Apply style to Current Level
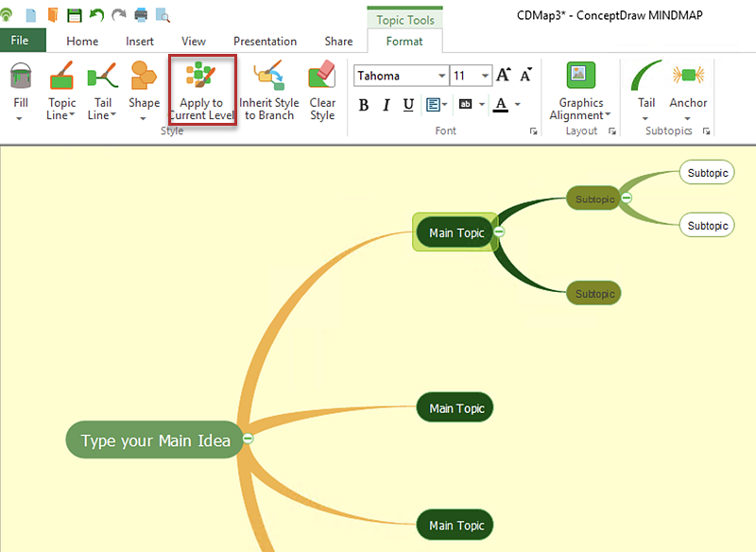This screenshot has width=756, height=552. coord(202,90)
